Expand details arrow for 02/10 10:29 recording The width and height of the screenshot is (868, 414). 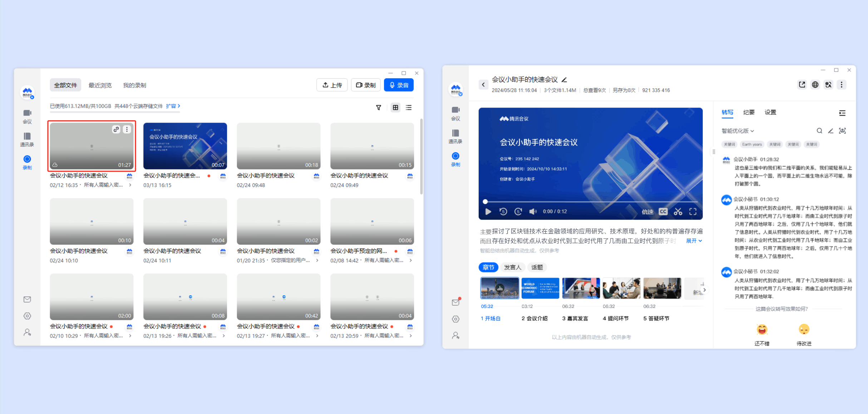point(130,336)
